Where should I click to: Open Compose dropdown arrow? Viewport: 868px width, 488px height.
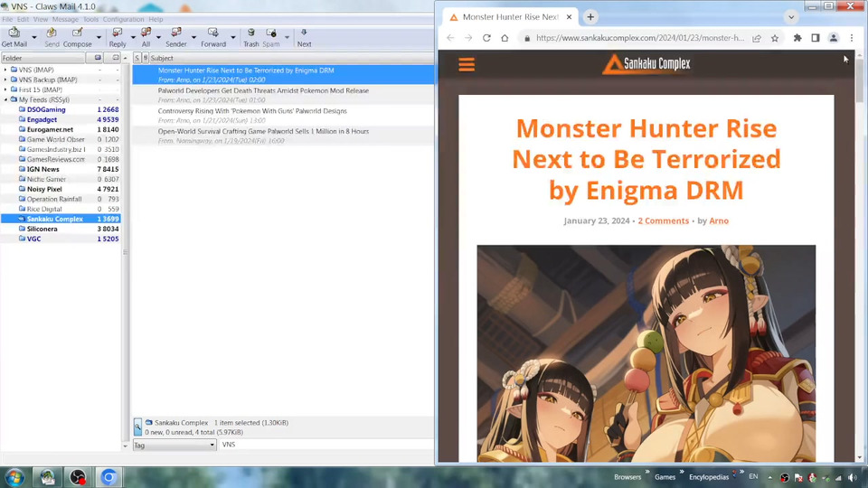coord(99,38)
